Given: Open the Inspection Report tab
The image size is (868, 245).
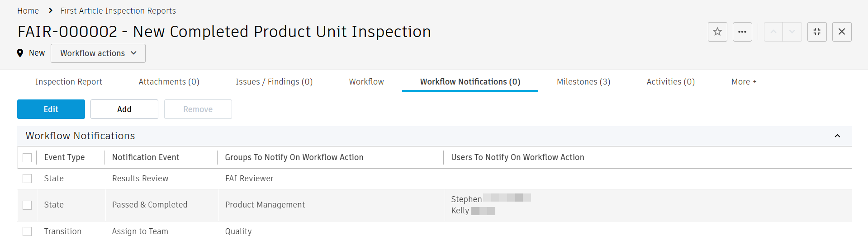Looking at the screenshot, I should tap(69, 82).
